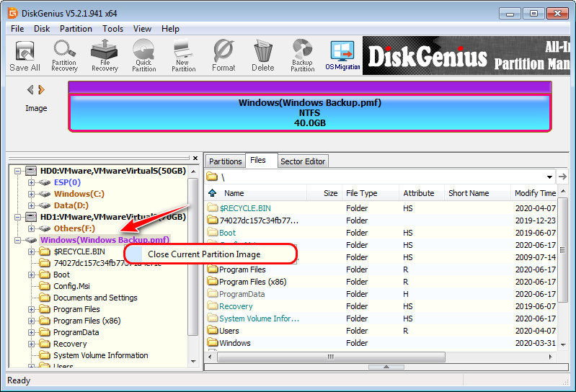Open the Disk menu
Screen dimensions: 576x392
[42, 29]
